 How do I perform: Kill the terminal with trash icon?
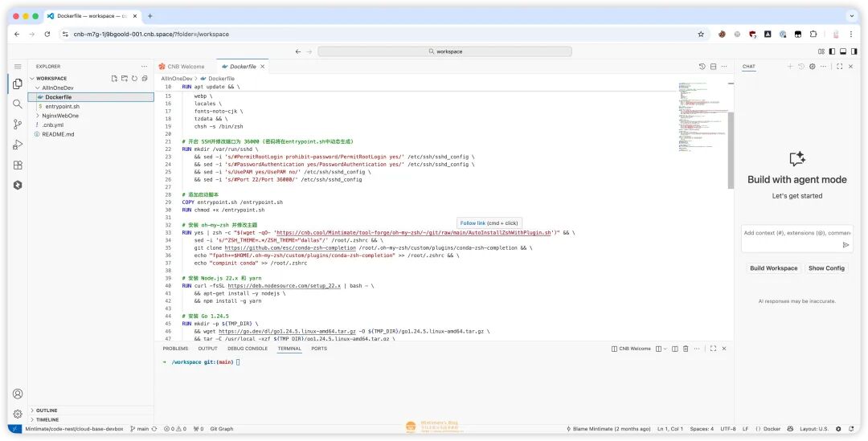point(686,349)
